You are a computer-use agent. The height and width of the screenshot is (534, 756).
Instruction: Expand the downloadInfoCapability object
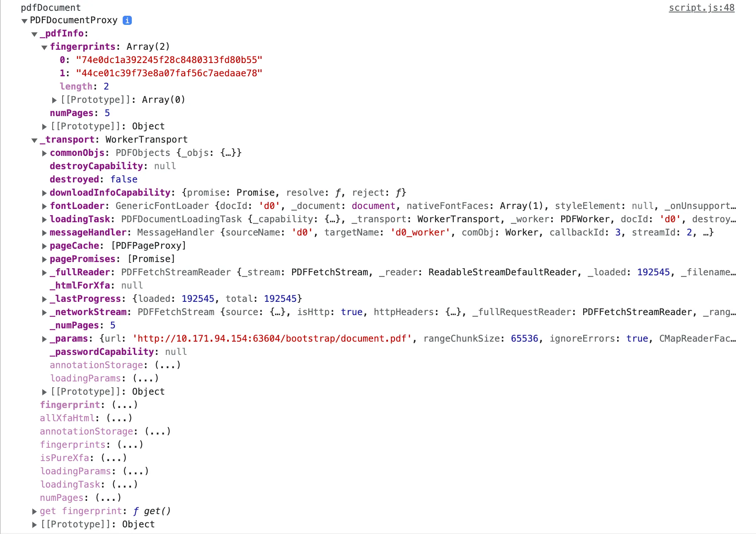pyautogui.click(x=44, y=192)
